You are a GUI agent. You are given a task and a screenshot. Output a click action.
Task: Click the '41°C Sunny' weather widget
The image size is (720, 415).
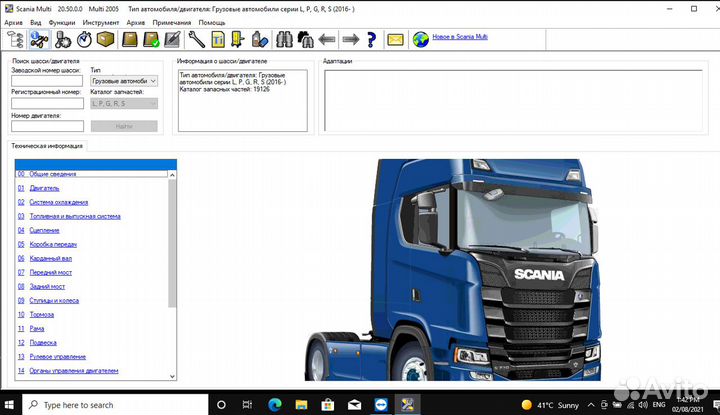(550, 405)
